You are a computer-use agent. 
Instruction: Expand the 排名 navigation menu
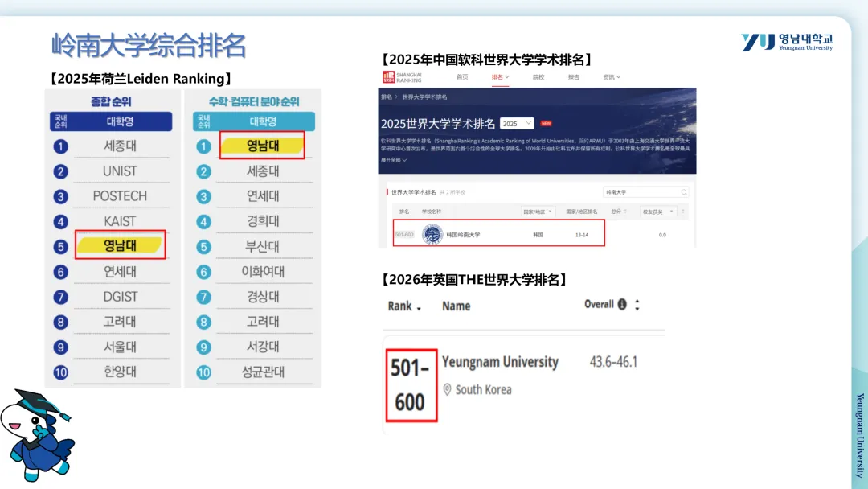pos(500,77)
